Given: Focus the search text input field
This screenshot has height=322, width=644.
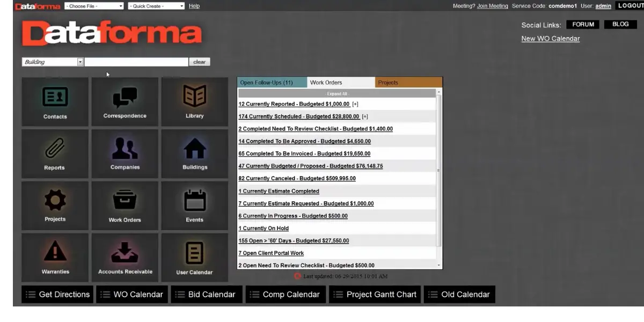Looking at the screenshot, I should 136,62.
